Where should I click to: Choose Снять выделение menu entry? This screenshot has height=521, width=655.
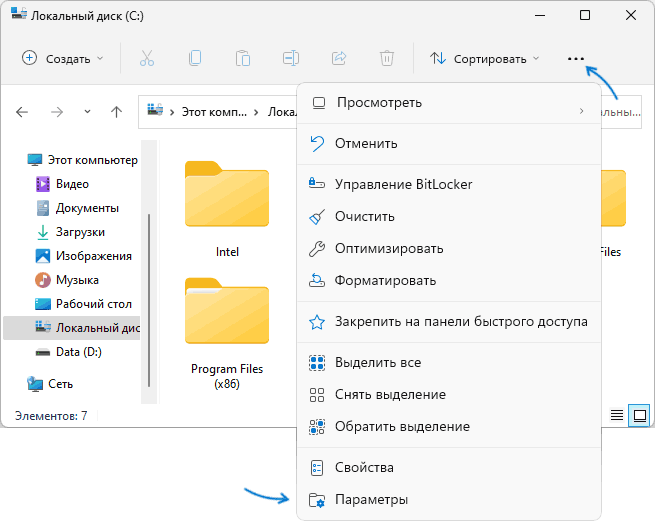coord(449,394)
